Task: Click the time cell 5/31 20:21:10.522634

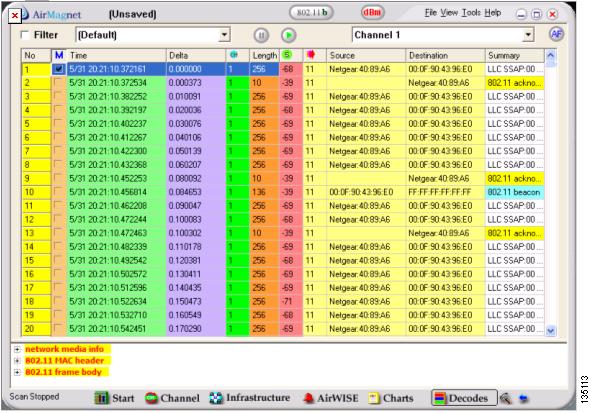Action: click(116, 301)
